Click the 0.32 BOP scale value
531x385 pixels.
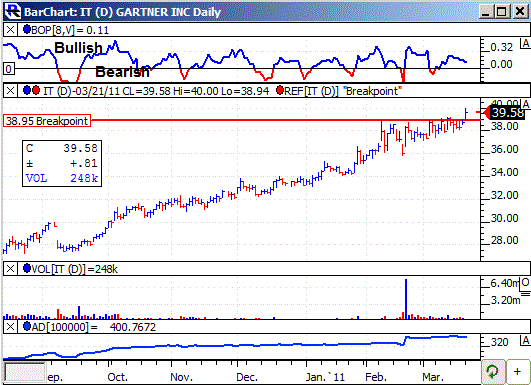[502, 47]
